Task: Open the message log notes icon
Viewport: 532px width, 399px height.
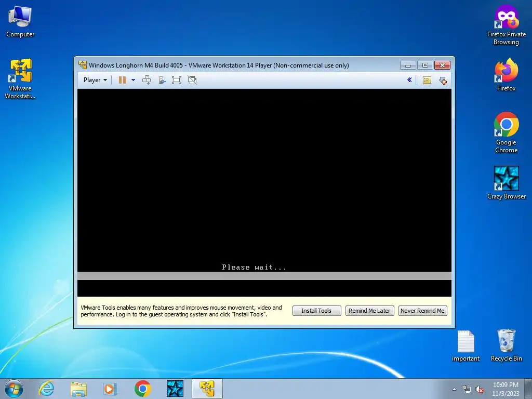Action: point(427,81)
